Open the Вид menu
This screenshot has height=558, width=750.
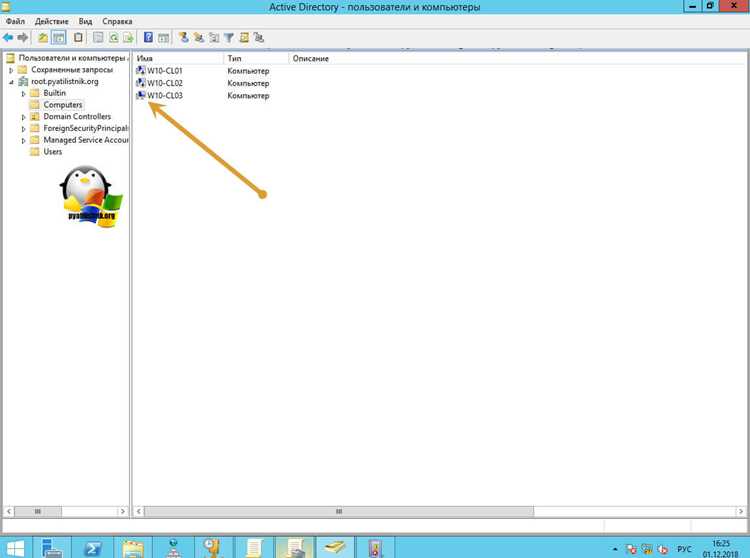click(x=85, y=21)
